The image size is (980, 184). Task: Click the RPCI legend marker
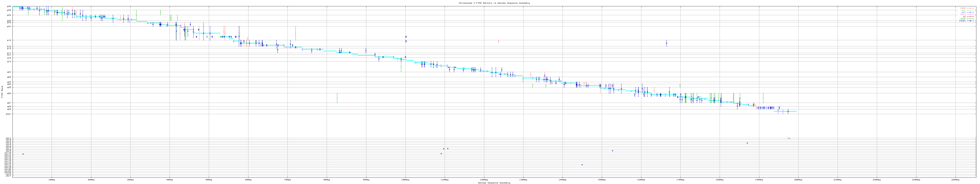point(970,15)
